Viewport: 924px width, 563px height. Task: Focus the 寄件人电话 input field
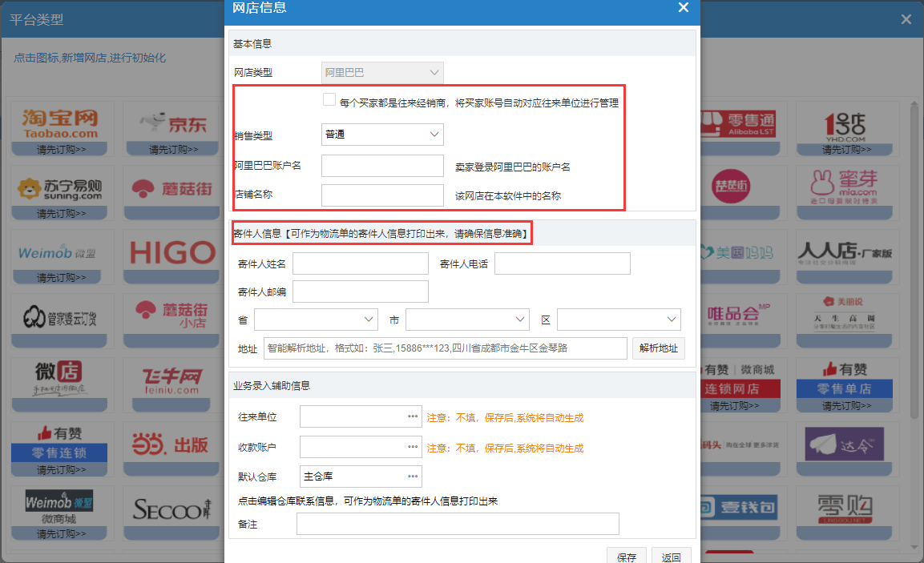coord(563,263)
